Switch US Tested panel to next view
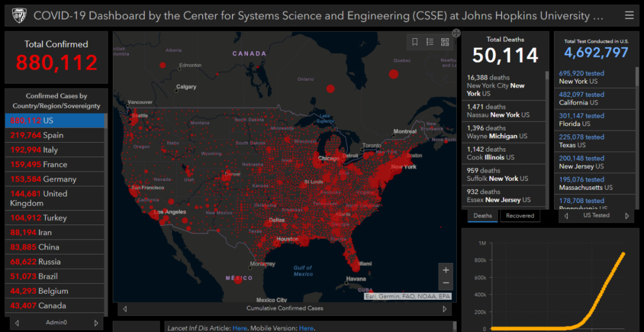Viewport: 644px width, 332px height. pos(627,216)
